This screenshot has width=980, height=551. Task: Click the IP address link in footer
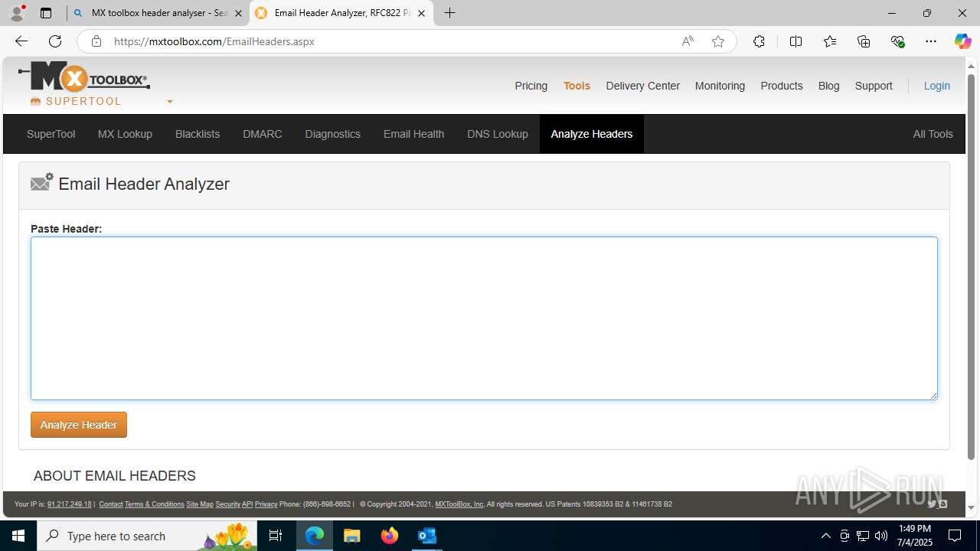click(69, 504)
